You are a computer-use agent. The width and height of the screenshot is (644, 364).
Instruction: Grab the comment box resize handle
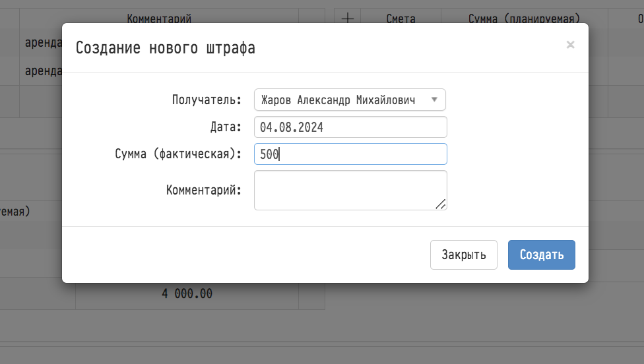coord(440,204)
